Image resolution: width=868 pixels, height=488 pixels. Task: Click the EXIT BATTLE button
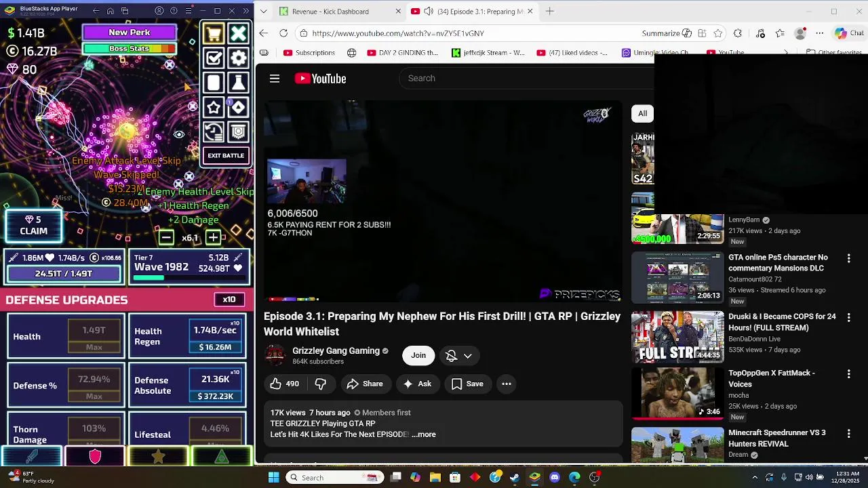[x=226, y=156]
